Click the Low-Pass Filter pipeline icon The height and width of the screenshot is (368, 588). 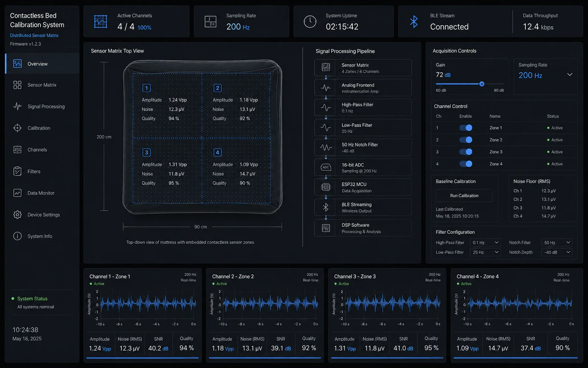pyautogui.click(x=325, y=128)
